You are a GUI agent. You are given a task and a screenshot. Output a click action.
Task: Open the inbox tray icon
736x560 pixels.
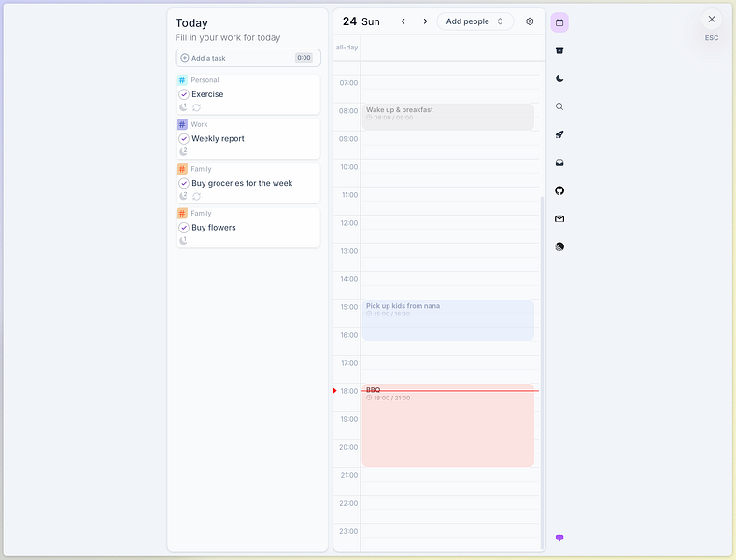(559, 162)
